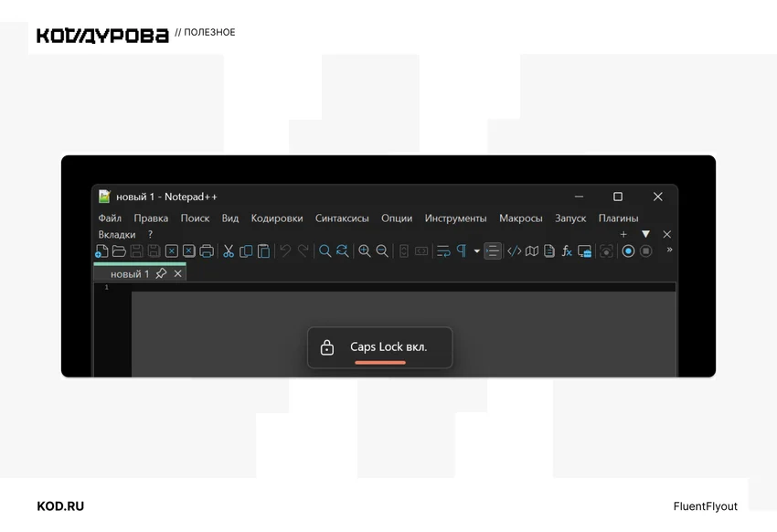Image resolution: width=777 pixels, height=532 pixels.
Task: Redo the action via toolbar arrow
Action: [x=303, y=251]
